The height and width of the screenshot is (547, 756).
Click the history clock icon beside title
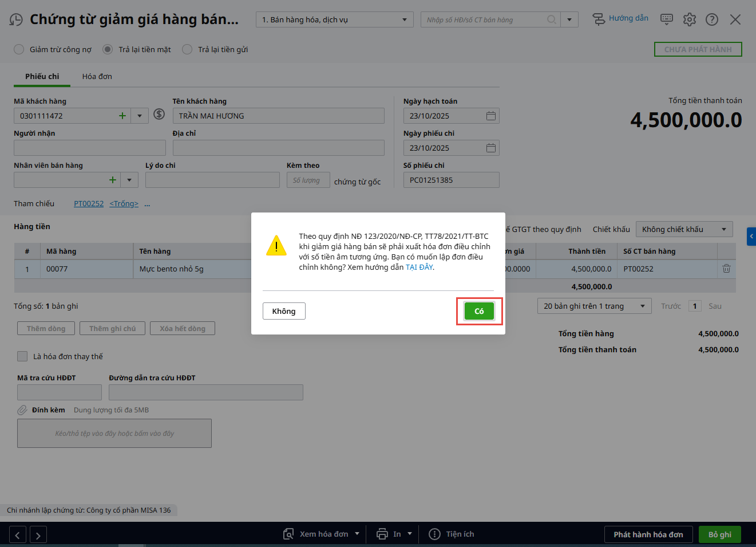[x=16, y=20]
